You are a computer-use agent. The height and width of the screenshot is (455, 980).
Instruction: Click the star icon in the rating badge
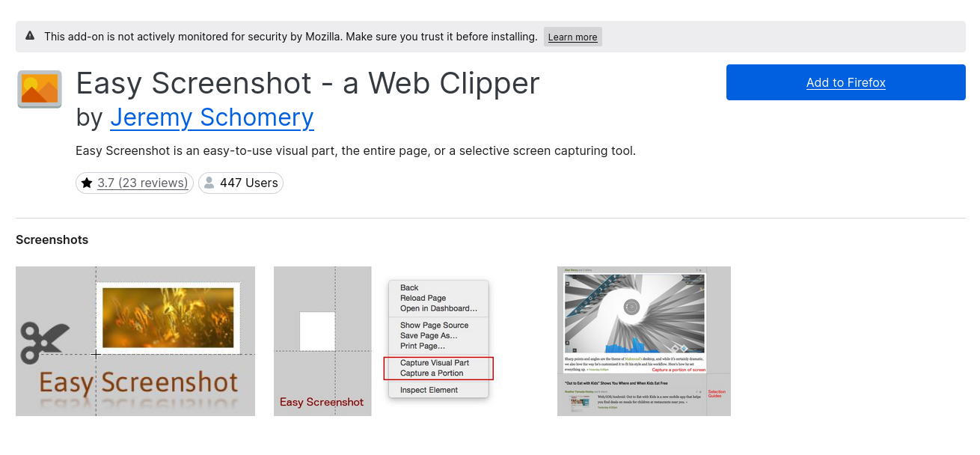(x=87, y=183)
